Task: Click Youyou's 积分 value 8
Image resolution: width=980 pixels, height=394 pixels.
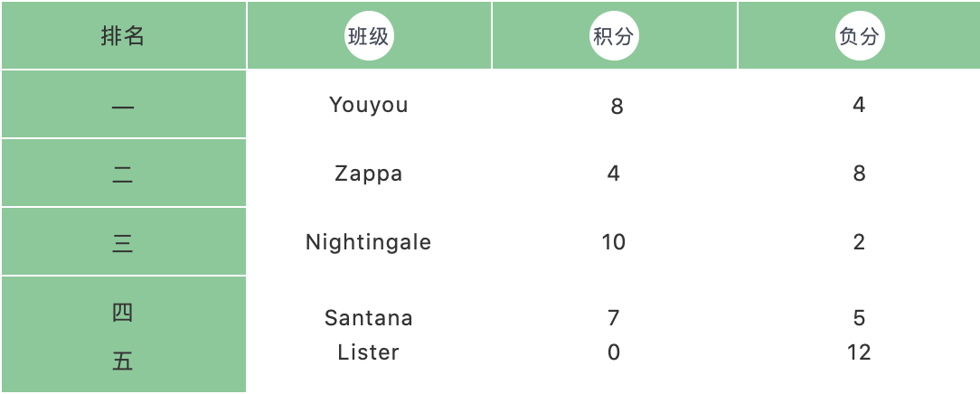Action: [617, 107]
